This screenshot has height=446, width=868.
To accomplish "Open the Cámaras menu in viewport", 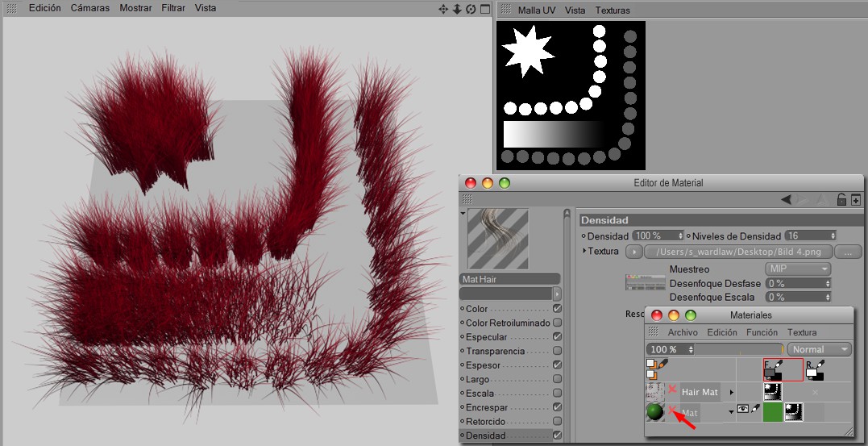I will pyautogui.click(x=90, y=8).
